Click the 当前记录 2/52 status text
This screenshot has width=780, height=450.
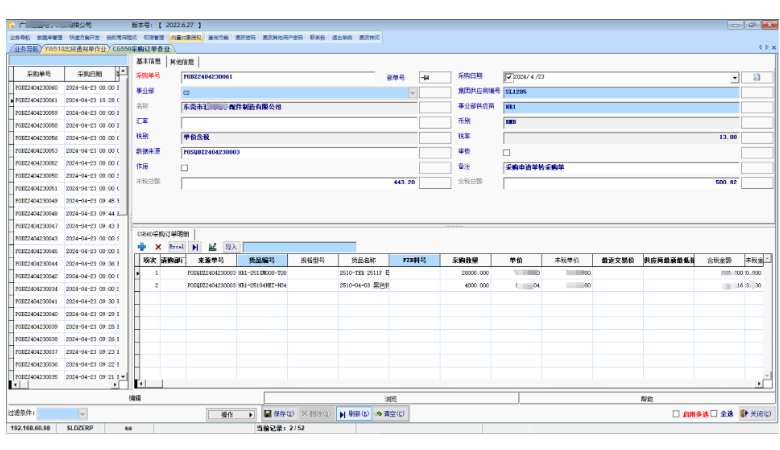[281, 428]
